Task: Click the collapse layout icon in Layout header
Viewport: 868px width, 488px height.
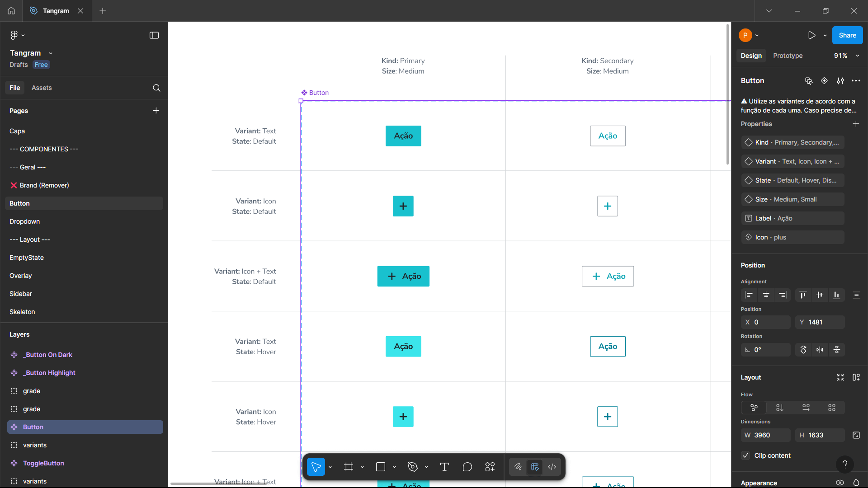Action: pyautogui.click(x=840, y=377)
